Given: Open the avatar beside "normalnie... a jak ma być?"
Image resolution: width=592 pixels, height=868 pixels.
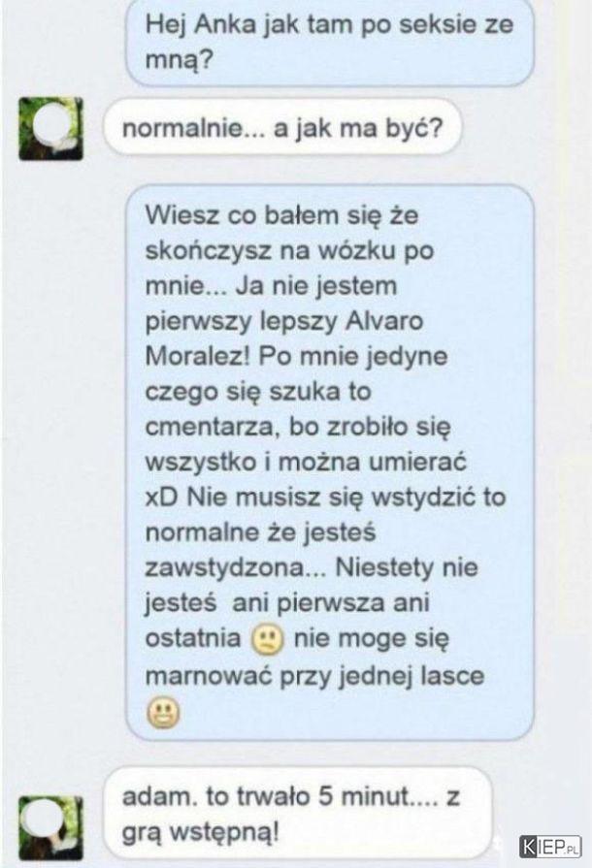Looking at the screenshot, I should (x=50, y=129).
